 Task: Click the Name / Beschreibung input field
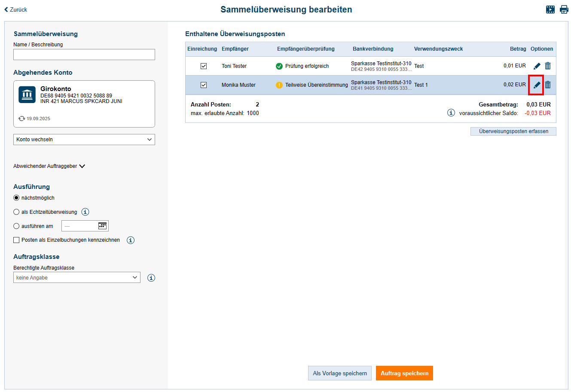coord(84,55)
